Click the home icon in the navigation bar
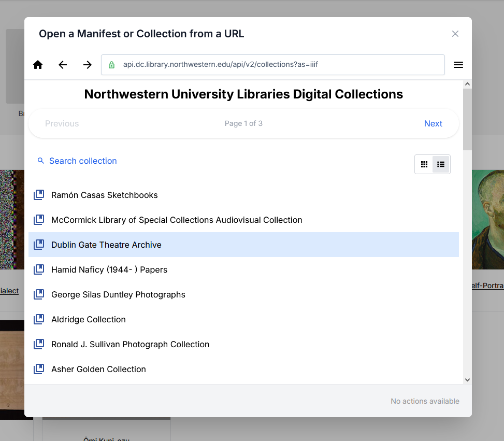This screenshot has width=504, height=441. [37, 65]
